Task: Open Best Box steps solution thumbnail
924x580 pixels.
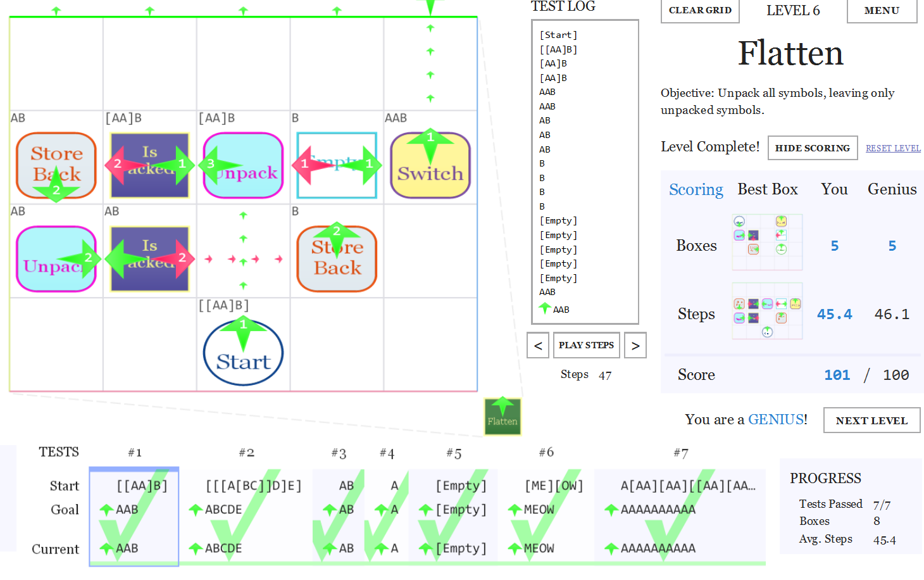Action: tap(767, 311)
